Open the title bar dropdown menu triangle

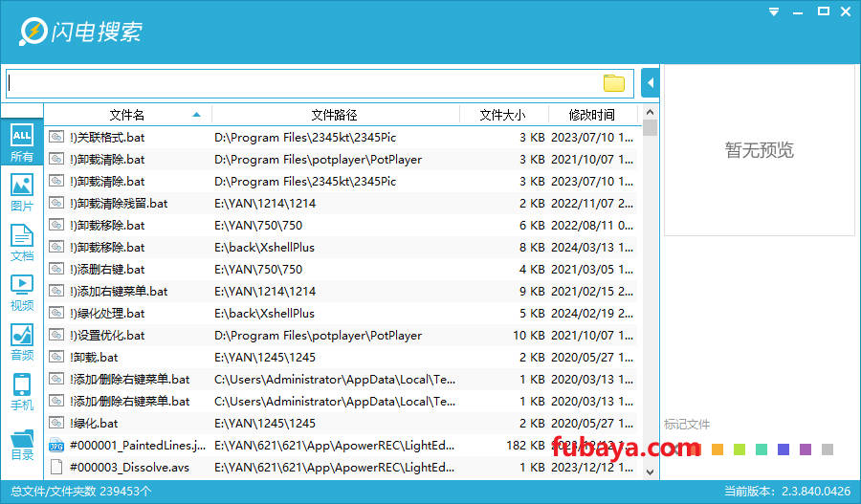(774, 11)
